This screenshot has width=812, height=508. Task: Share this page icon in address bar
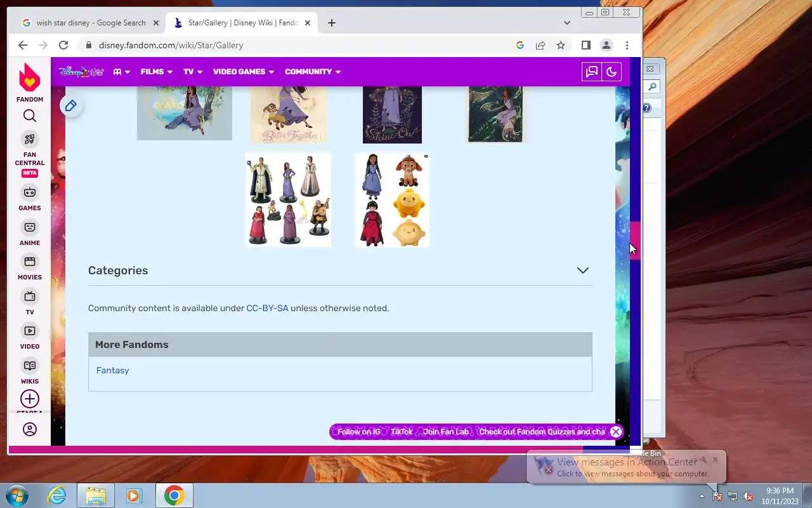tap(540, 45)
